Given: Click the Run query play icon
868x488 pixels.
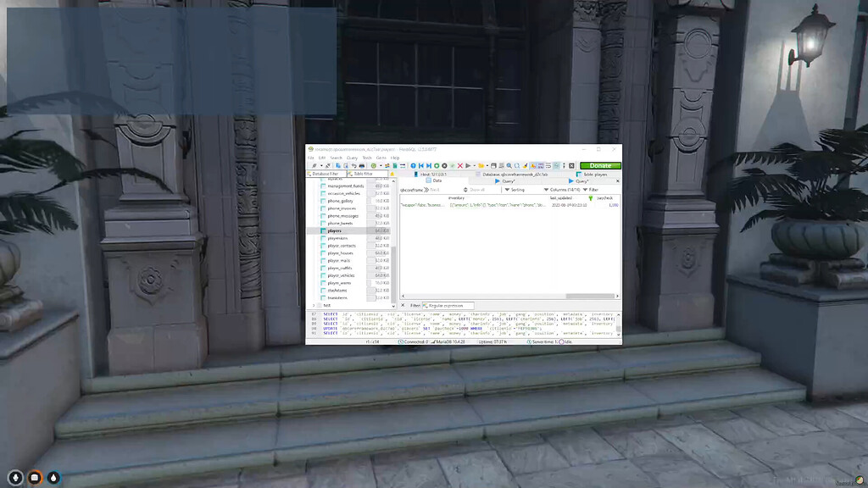Looking at the screenshot, I should [x=467, y=165].
